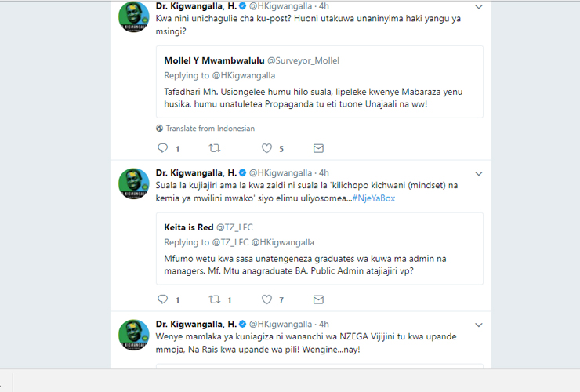Share the #NjeYaBox tweet via message envelope
The height and width of the screenshot is (392, 580).
pos(318,299)
